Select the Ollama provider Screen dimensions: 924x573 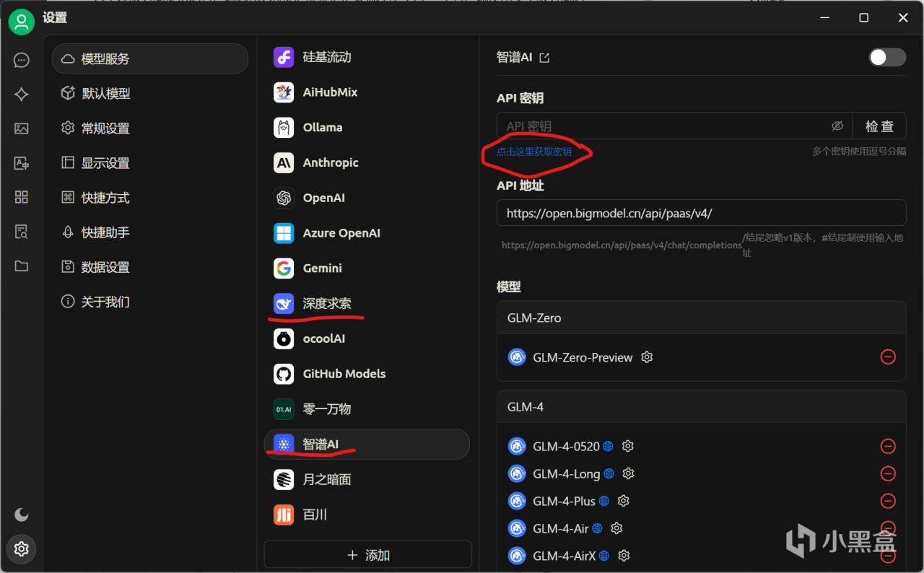click(367, 127)
